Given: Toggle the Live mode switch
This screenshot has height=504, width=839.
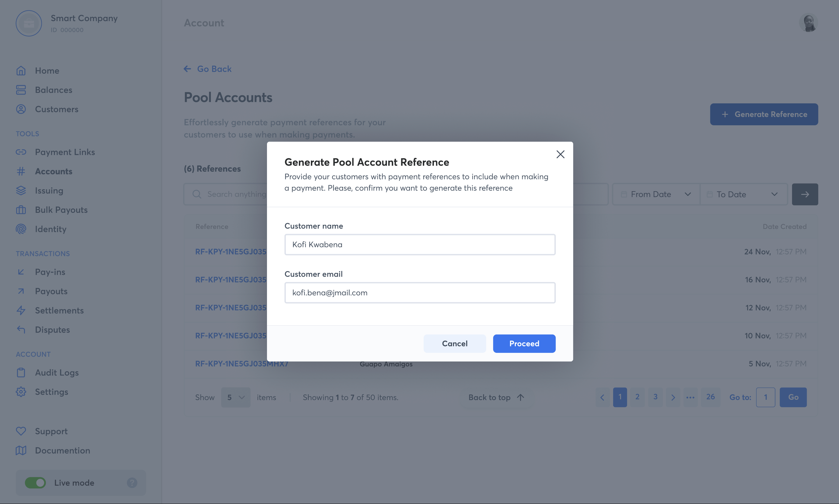Looking at the screenshot, I should (35, 483).
